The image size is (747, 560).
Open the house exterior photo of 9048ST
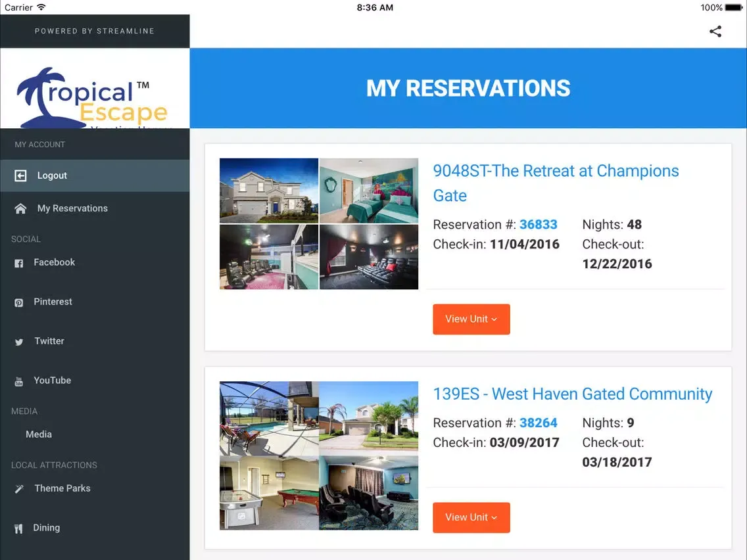pos(269,191)
